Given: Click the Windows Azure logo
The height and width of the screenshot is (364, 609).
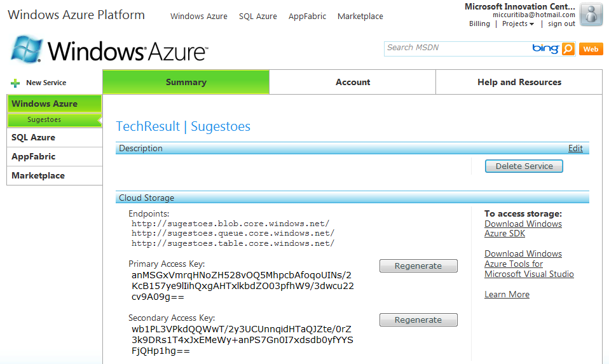Looking at the screenshot, I should [x=110, y=50].
